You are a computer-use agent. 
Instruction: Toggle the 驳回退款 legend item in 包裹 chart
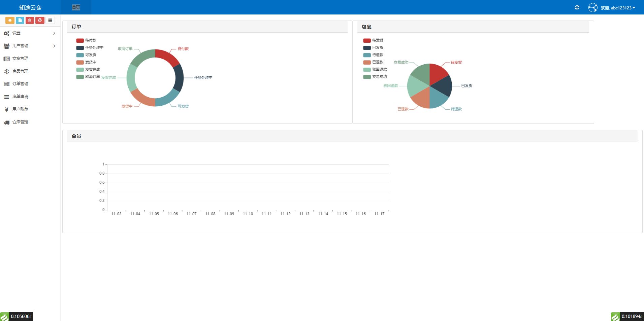(375, 70)
